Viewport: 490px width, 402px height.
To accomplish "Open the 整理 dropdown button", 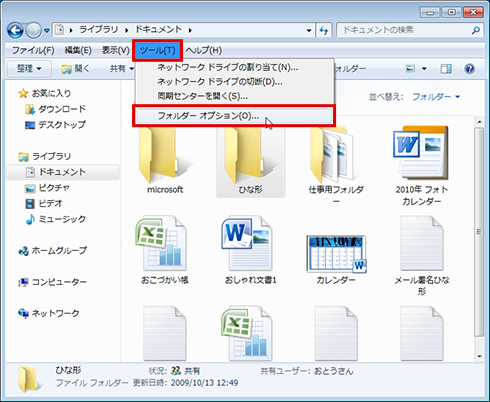I will tap(29, 69).
